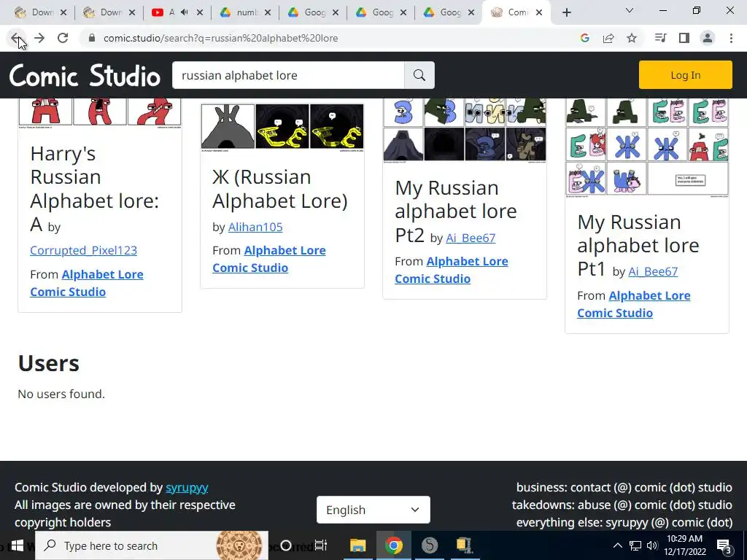The image size is (747, 560).
Task: Click thumbnail of Russian alphabet lore Pt2
Action: tap(465, 130)
